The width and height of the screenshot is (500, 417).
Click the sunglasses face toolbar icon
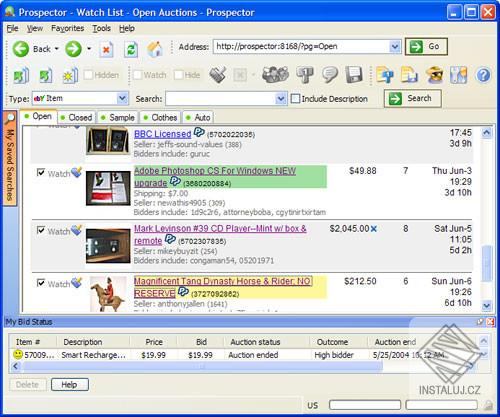pyautogui.click(x=434, y=75)
